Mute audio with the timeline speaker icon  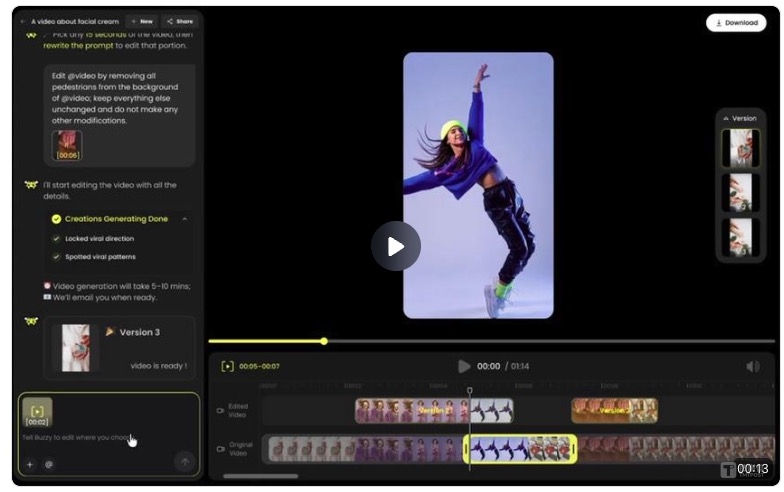pos(753,367)
